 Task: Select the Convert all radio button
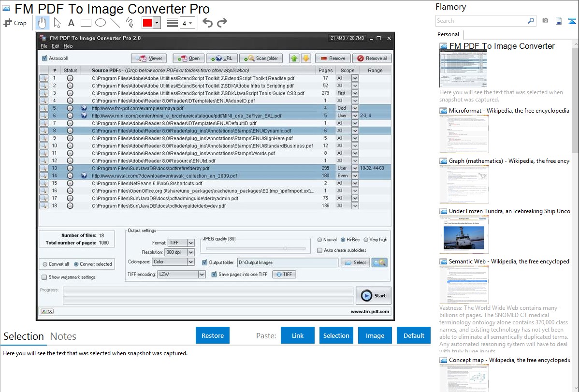coord(45,264)
